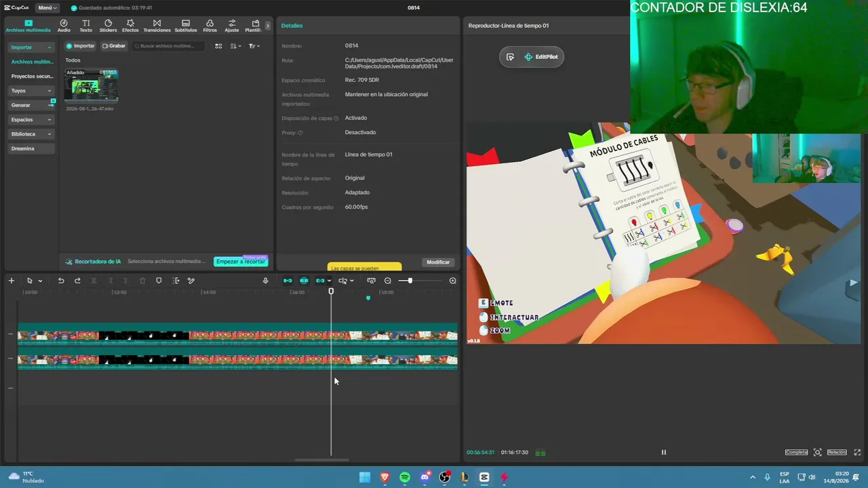This screenshot has width=868, height=488.
Task: Open the Detalles panel tab
Action: pos(292,26)
